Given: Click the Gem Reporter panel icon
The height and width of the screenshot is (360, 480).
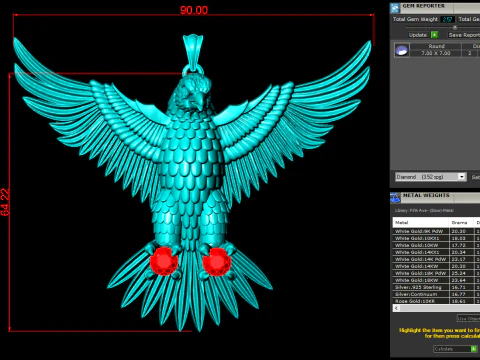Looking at the screenshot, I should click(395, 8).
